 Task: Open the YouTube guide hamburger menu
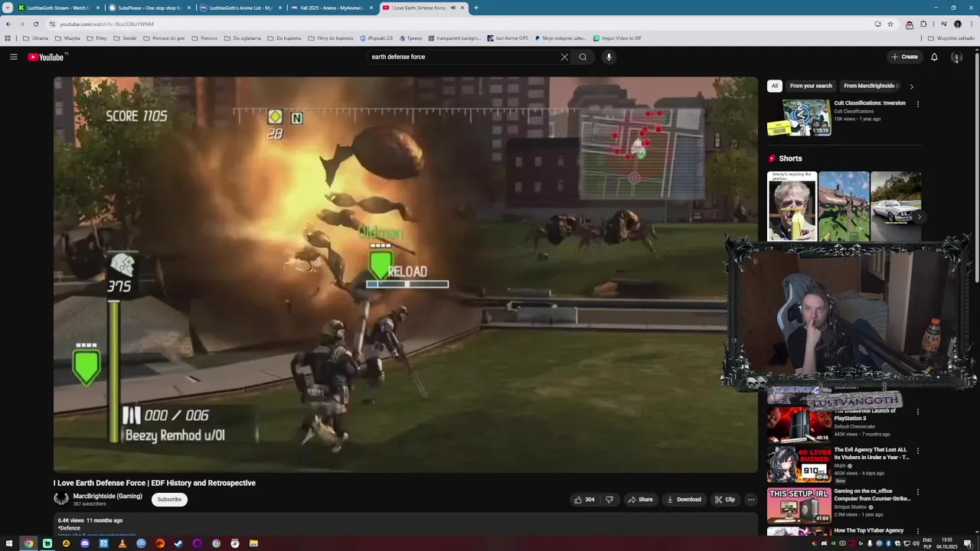pos(13,57)
